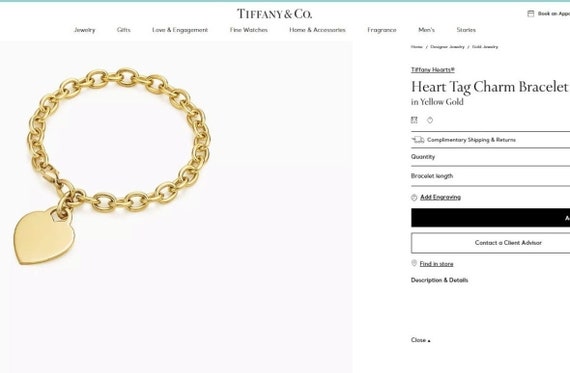
Task: Click the engraving icon beside Add Engraving
Action: point(414,197)
